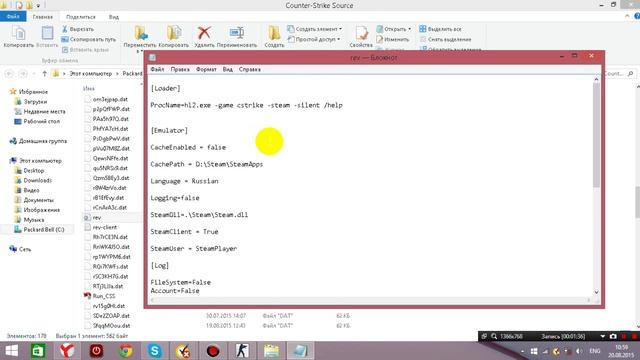Open the Правка menu in Notepad
The width and height of the screenshot is (640, 360).
pos(180,69)
